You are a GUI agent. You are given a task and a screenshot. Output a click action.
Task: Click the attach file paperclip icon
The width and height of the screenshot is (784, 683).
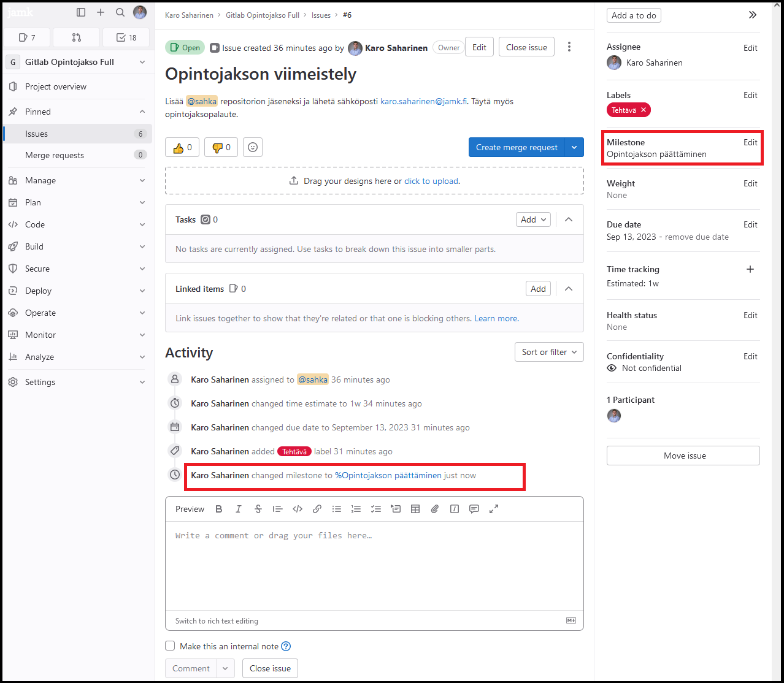click(435, 509)
